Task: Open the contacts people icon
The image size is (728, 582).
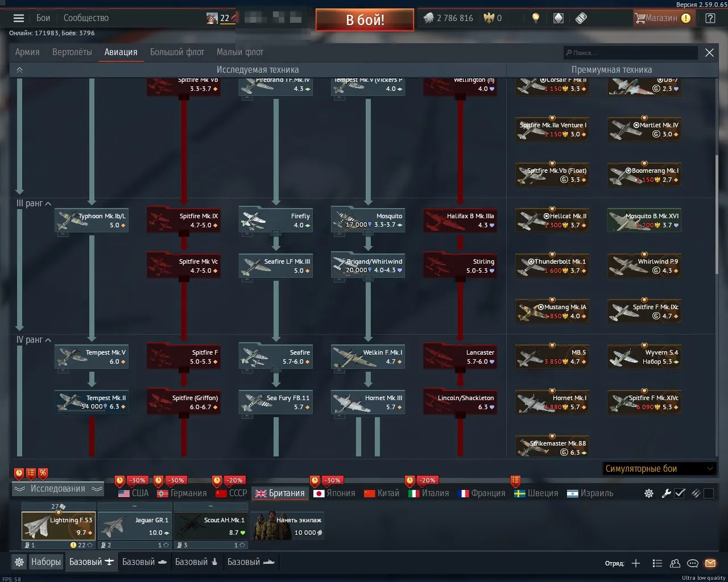Action: click(x=675, y=563)
